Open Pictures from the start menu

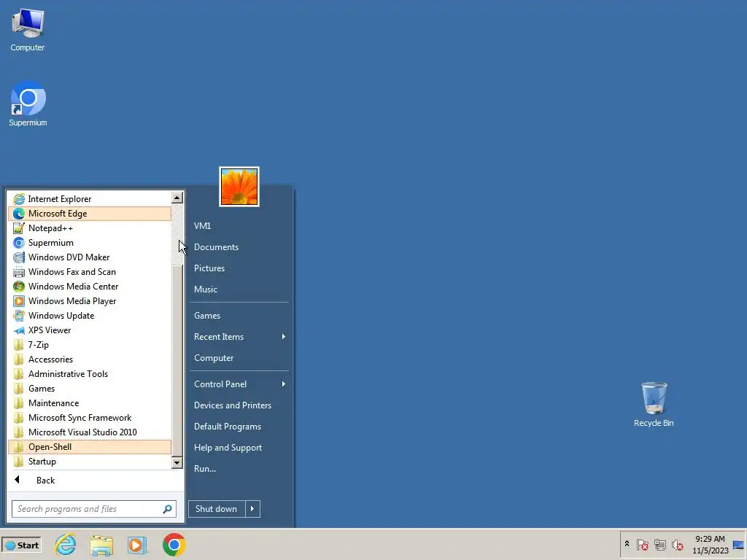(x=239, y=268)
